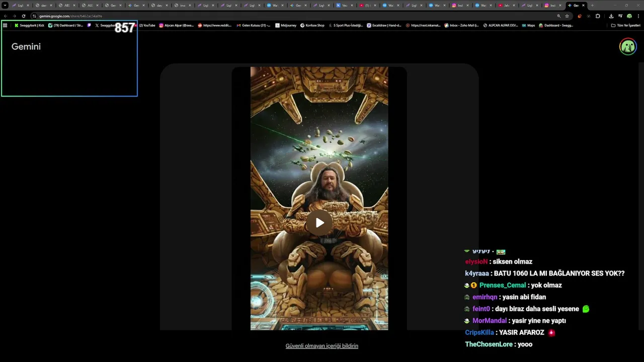
Task: Play the shared Gemini video
Action: pyautogui.click(x=319, y=223)
